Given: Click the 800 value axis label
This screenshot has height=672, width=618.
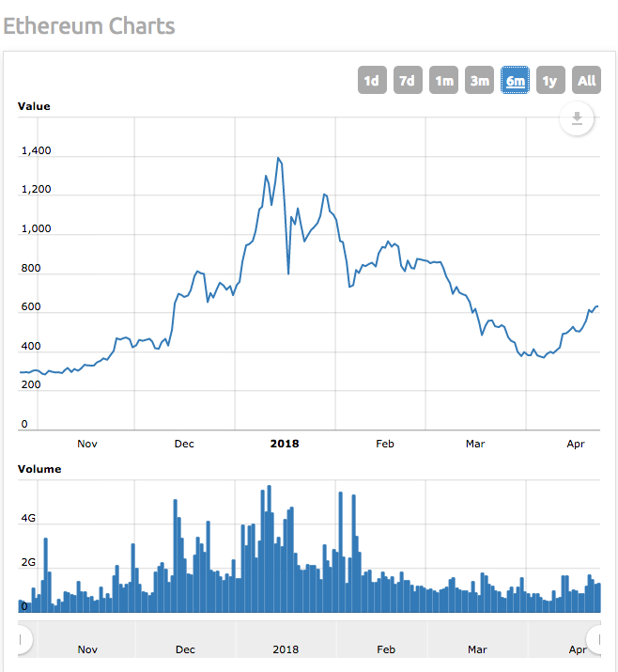Looking at the screenshot, I should tap(31, 268).
